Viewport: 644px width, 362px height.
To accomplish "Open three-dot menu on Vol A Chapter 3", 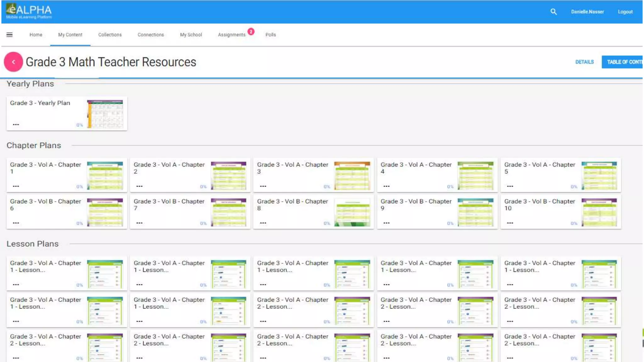I will (x=263, y=186).
